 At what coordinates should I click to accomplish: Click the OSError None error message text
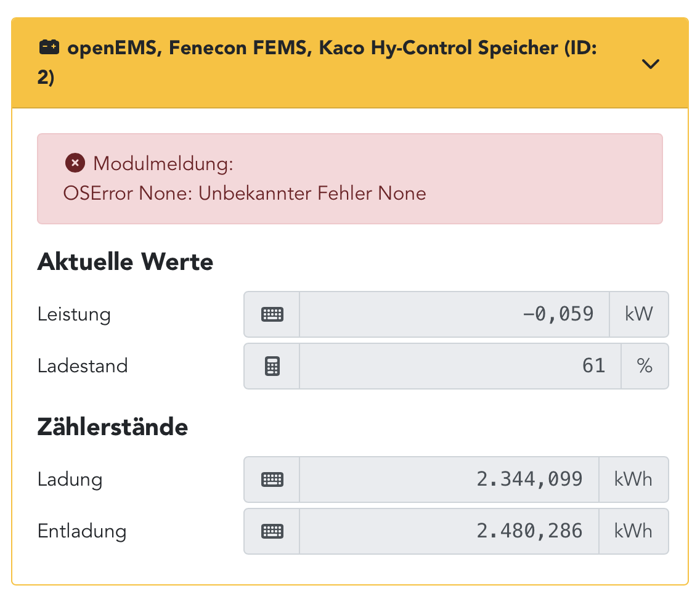[x=245, y=194]
